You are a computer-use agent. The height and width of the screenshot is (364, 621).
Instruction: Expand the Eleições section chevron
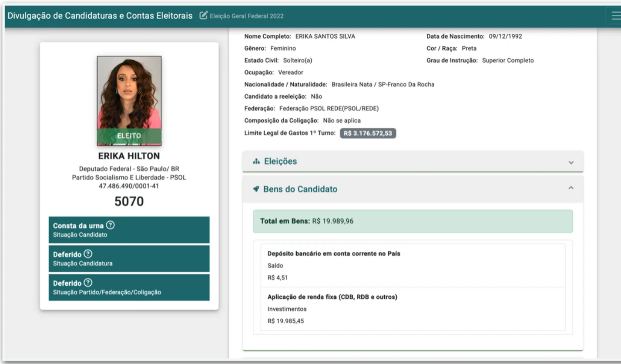pyautogui.click(x=571, y=162)
